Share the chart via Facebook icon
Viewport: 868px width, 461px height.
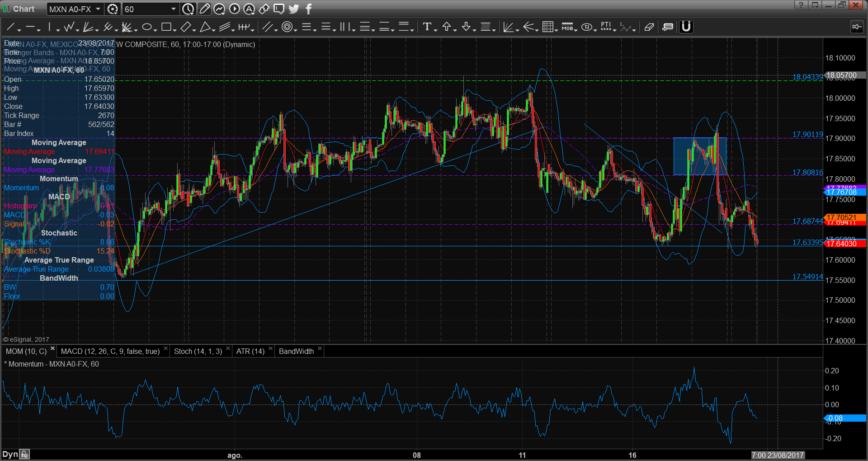309,9
